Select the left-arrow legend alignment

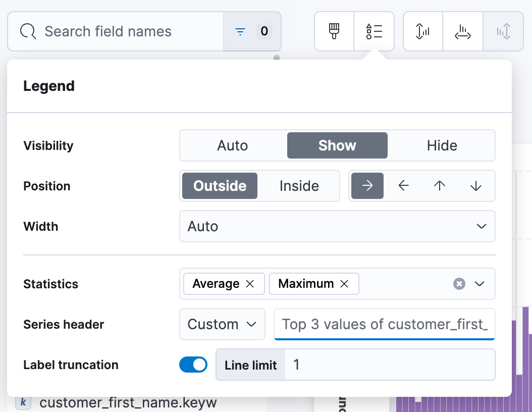point(403,186)
